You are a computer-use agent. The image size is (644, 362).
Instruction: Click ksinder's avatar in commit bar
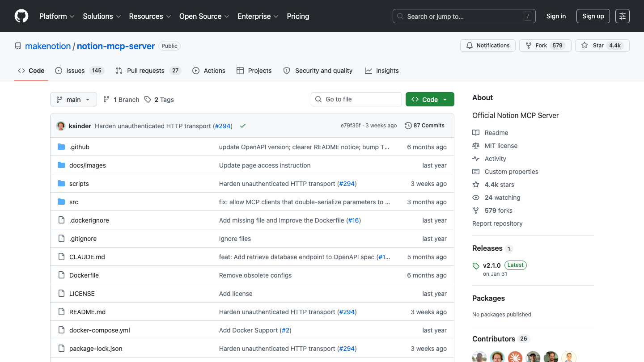point(61,126)
